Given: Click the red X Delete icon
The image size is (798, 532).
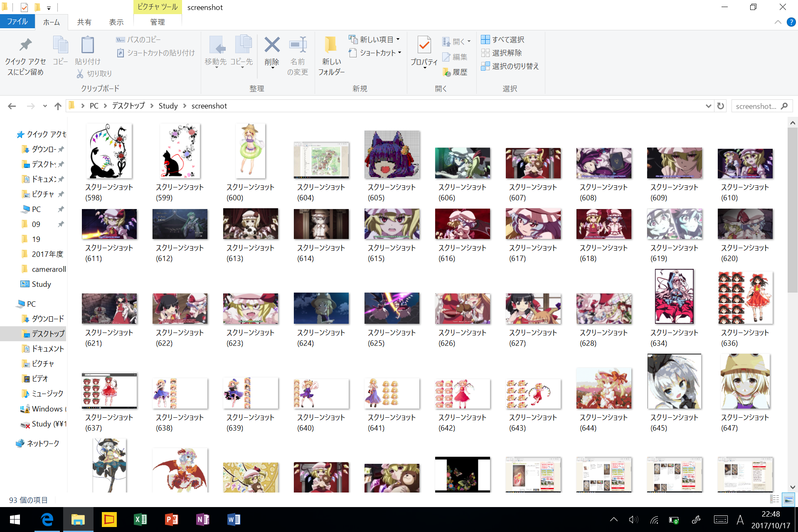Looking at the screenshot, I should pos(272,45).
